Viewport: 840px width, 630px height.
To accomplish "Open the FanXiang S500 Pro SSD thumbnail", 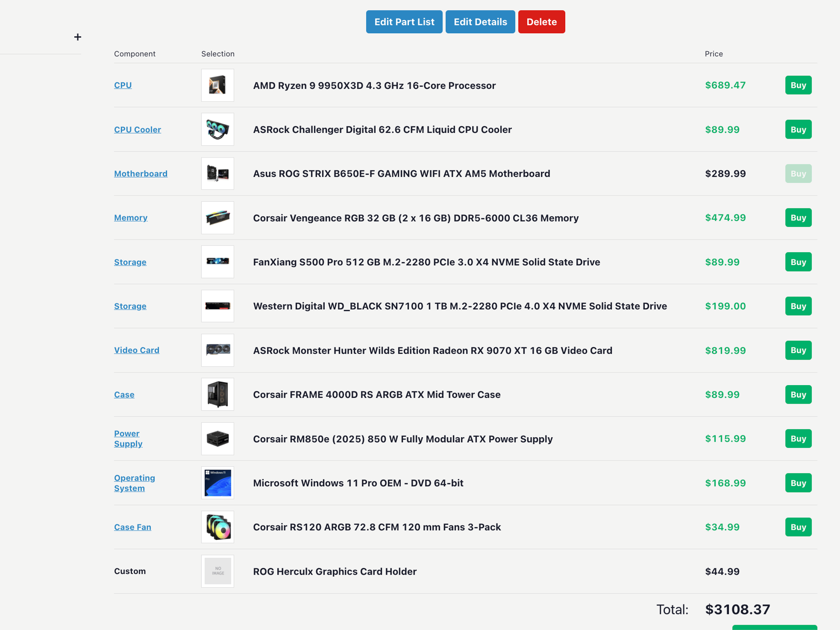I will (x=217, y=262).
